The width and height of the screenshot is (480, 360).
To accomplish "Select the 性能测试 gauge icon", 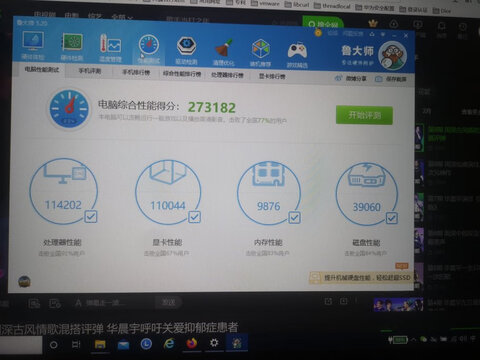I will click(149, 49).
